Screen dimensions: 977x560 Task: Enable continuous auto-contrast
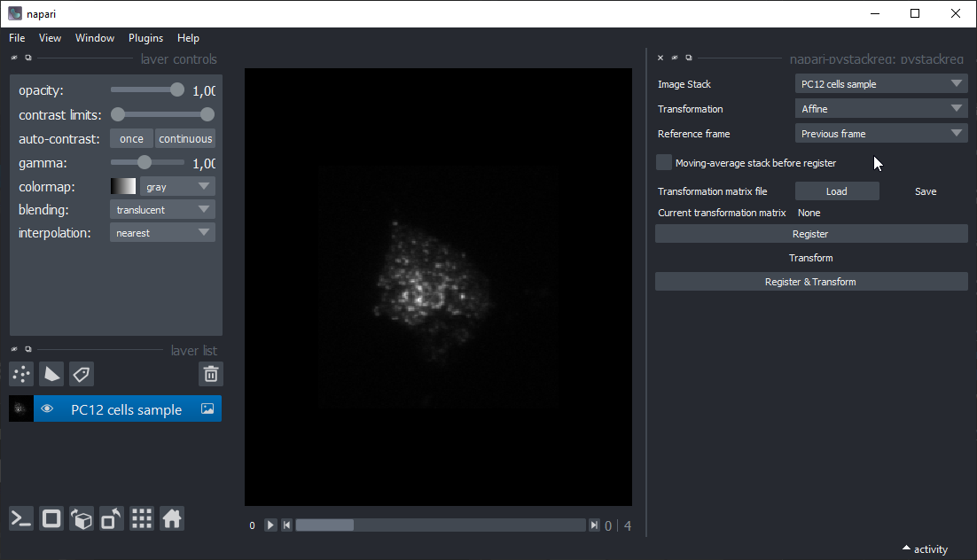tap(185, 139)
